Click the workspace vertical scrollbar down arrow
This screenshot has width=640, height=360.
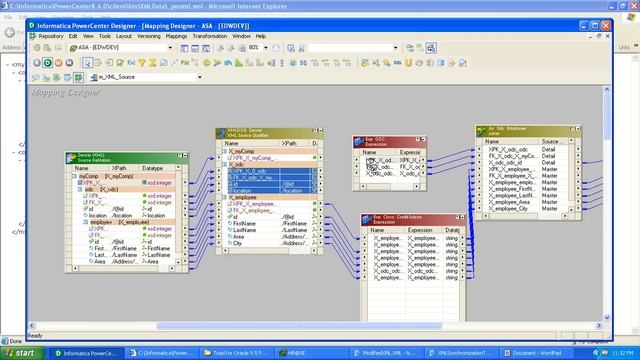pos(607,317)
